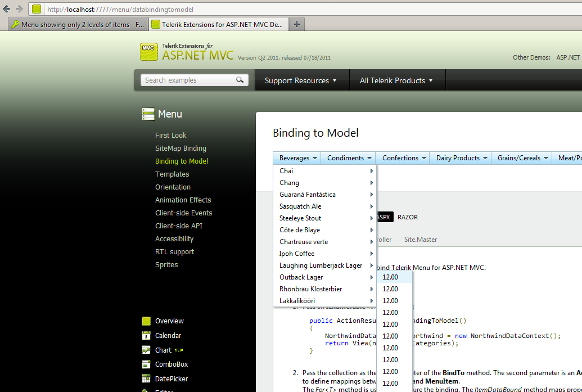Expand the Support Resources dropdown
Viewport: 582px width, 392px height.
click(x=301, y=80)
